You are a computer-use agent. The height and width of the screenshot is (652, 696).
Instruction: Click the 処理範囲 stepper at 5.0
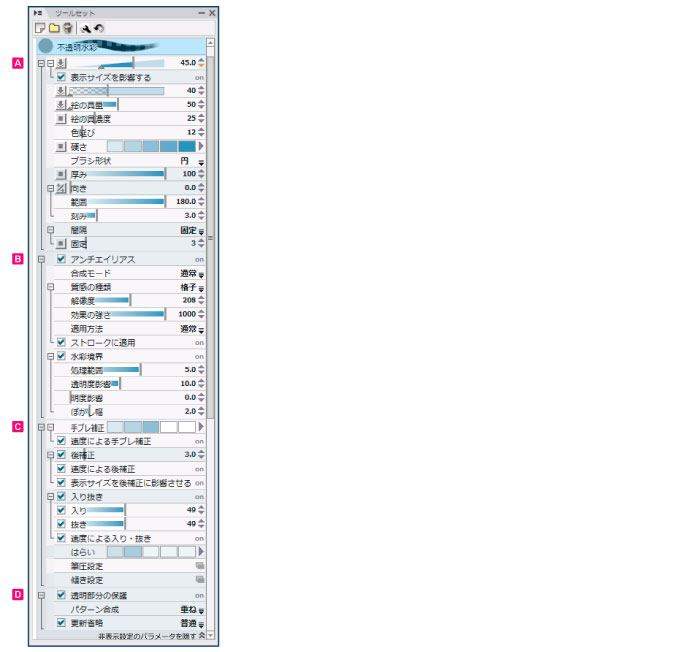tap(201, 369)
